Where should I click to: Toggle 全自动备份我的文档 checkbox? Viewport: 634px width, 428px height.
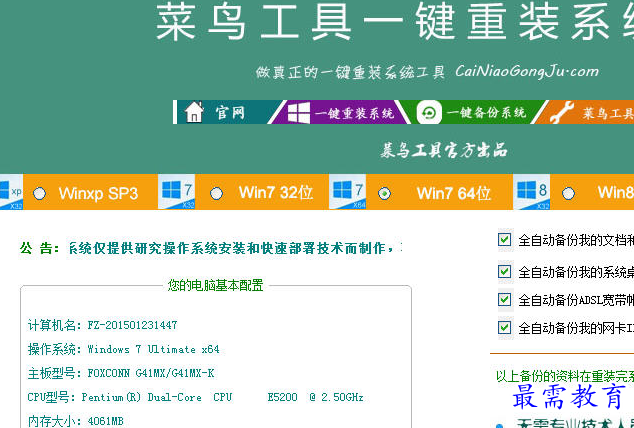click(504, 240)
